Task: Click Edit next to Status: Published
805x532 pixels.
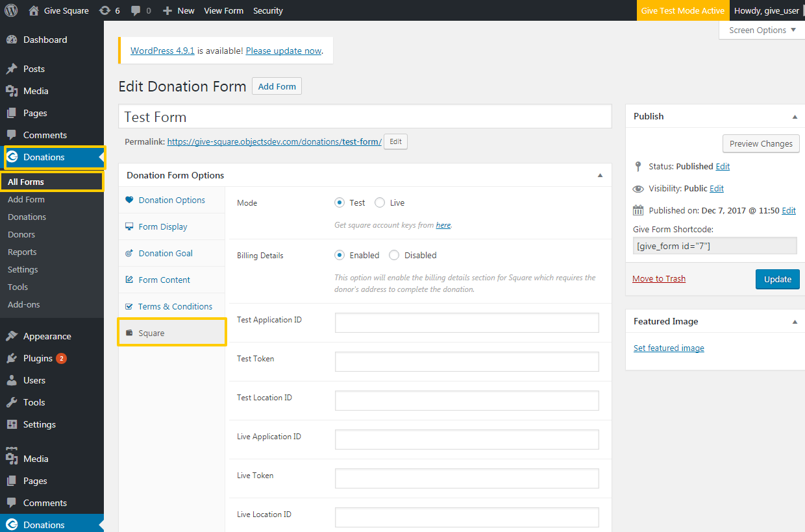Action: (x=723, y=166)
